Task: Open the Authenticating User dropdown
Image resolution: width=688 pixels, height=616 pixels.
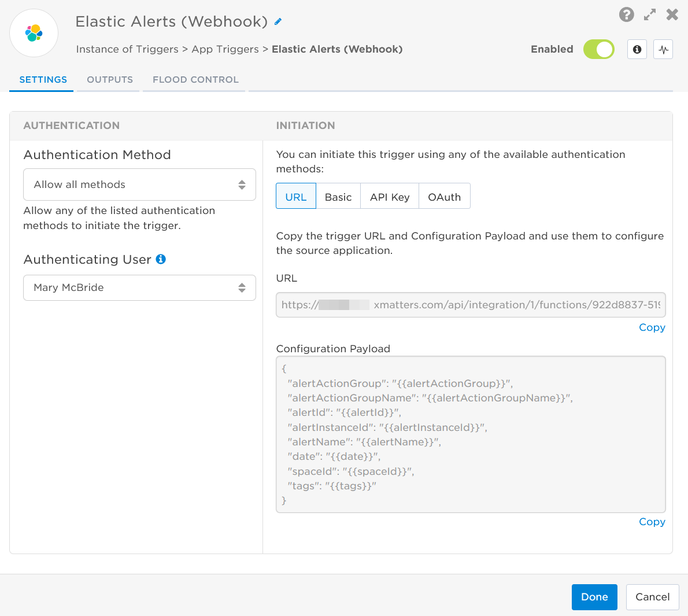Action: (139, 287)
